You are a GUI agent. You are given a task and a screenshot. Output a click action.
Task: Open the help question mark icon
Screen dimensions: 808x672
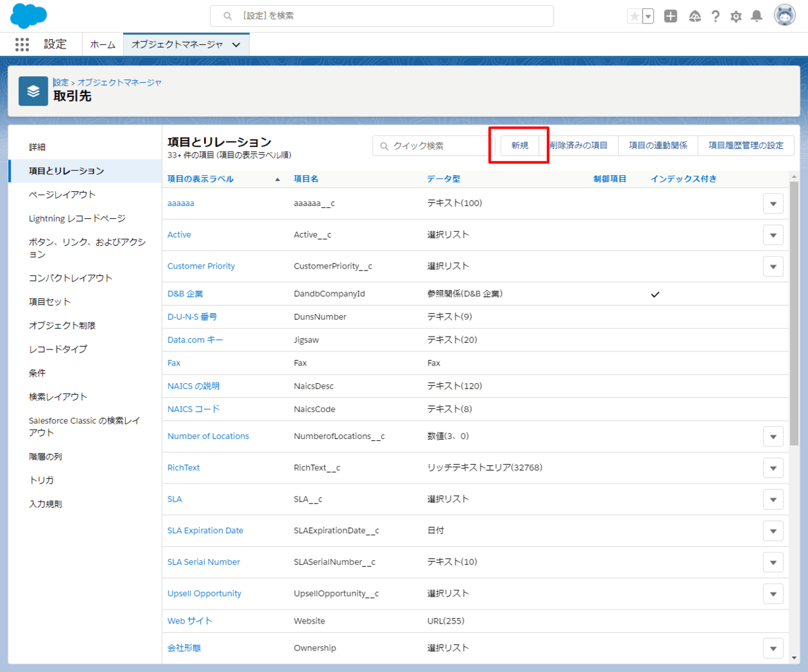pyautogui.click(x=716, y=16)
